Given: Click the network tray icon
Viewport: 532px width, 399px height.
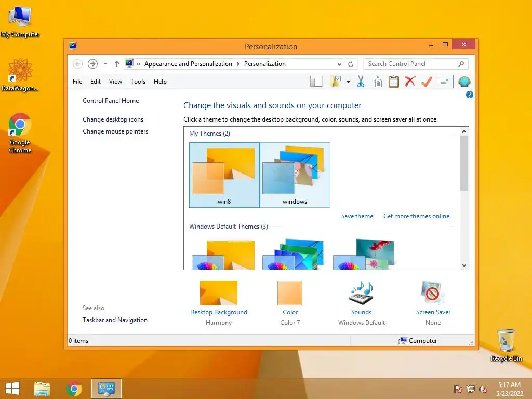Looking at the screenshot, I should tap(471, 389).
